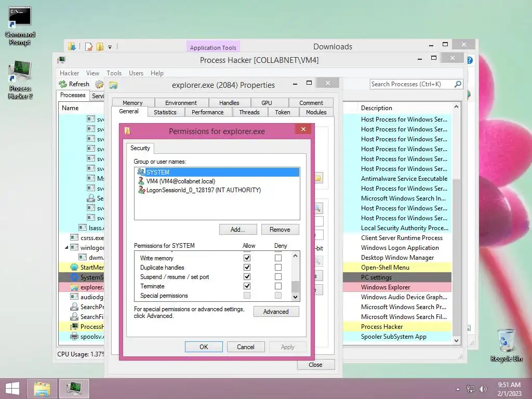Click the ProcessH process icon in list
532x399 pixels.
[74, 326]
